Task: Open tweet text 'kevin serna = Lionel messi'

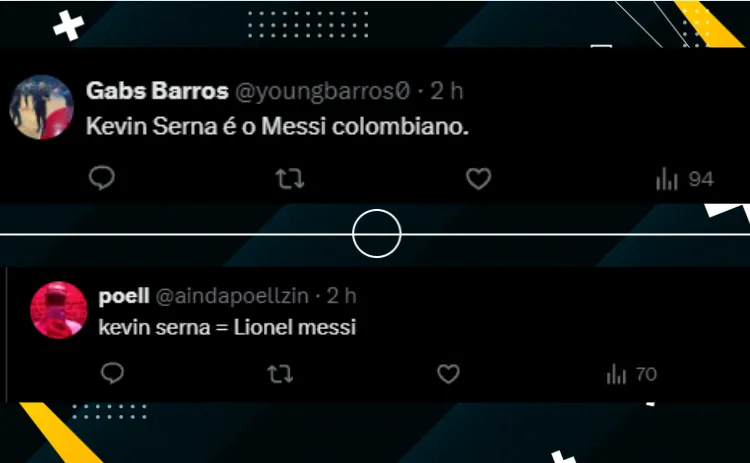Action: click(x=227, y=328)
